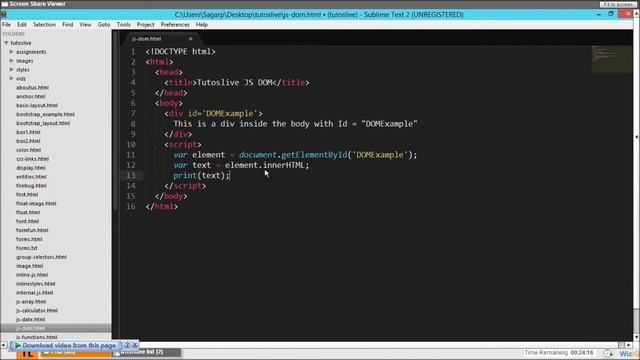Click viewer horizontal scrollbar right arrow
This screenshot has height=360, width=640.
[x=629, y=345]
